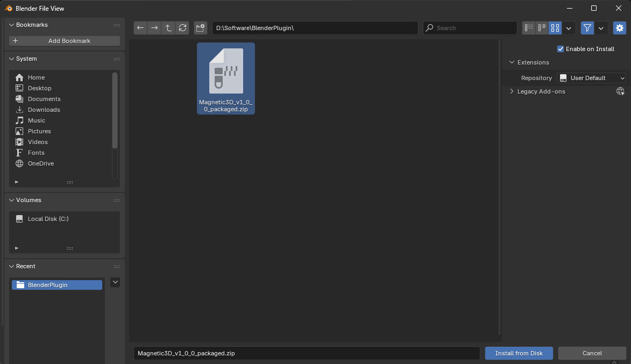Collapse the Extensions section
Viewport: 631px width, 364px height.
pos(512,62)
